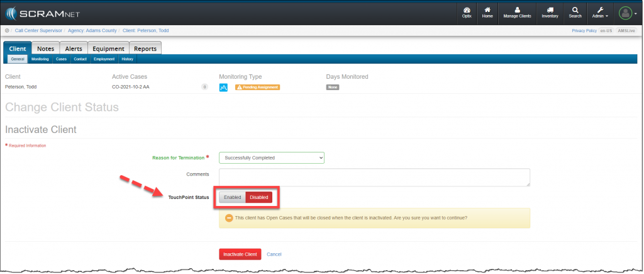Screen dimensions: 644x274
Task: Click the SCRAMnet logo
Action: [x=43, y=14]
